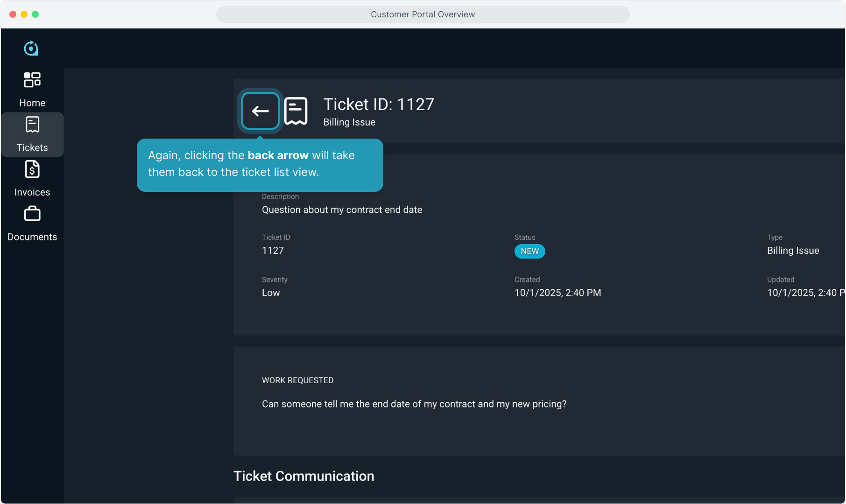The height and width of the screenshot is (504, 846).
Task: Open the Home dashboard icon
Action: (32, 80)
